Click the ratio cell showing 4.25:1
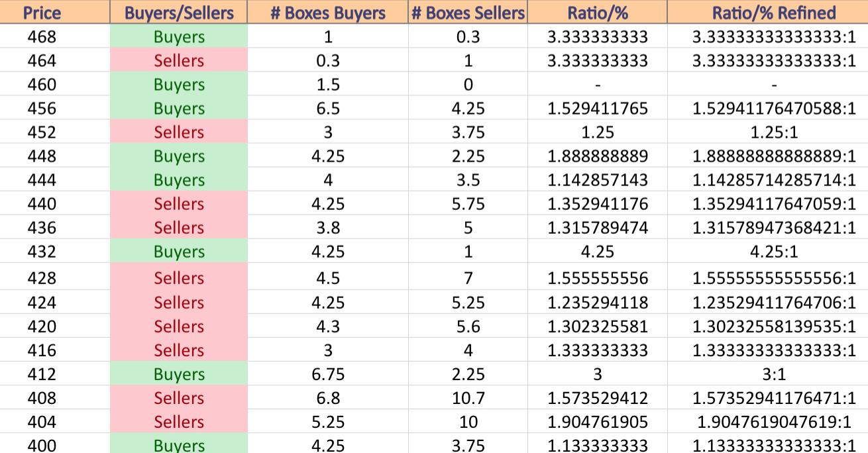Screen dimensions: 868x453 point(774,252)
